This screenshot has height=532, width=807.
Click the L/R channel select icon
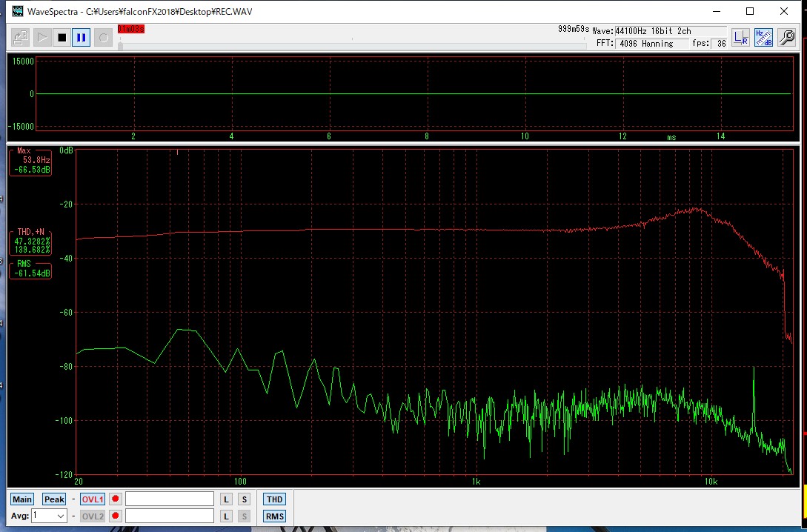740,38
